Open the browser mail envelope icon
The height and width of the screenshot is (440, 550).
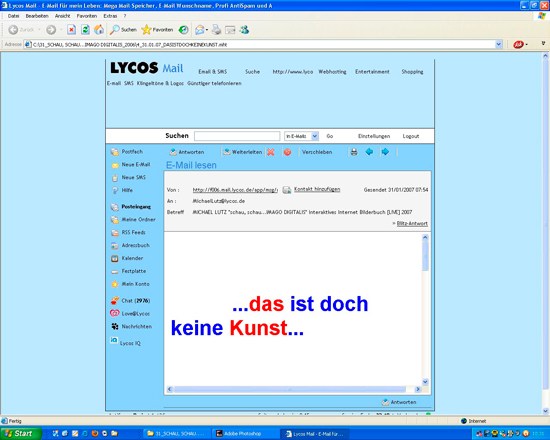pyautogui.click(x=200, y=30)
